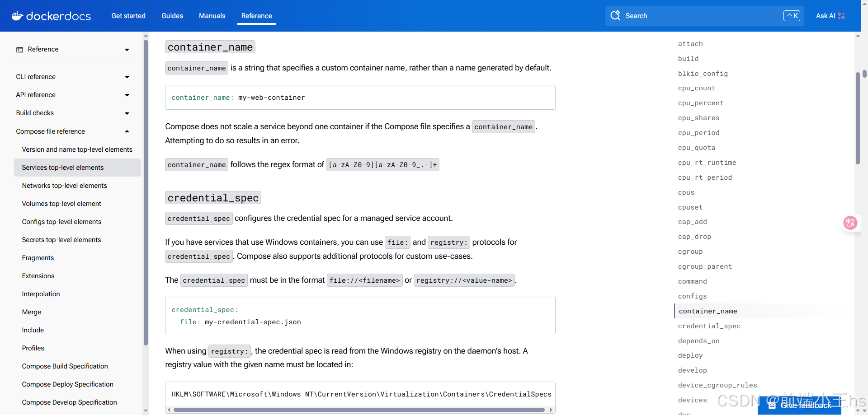Open the Ask AI assistant
The height and width of the screenshot is (415, 868).
pos(830,15)
